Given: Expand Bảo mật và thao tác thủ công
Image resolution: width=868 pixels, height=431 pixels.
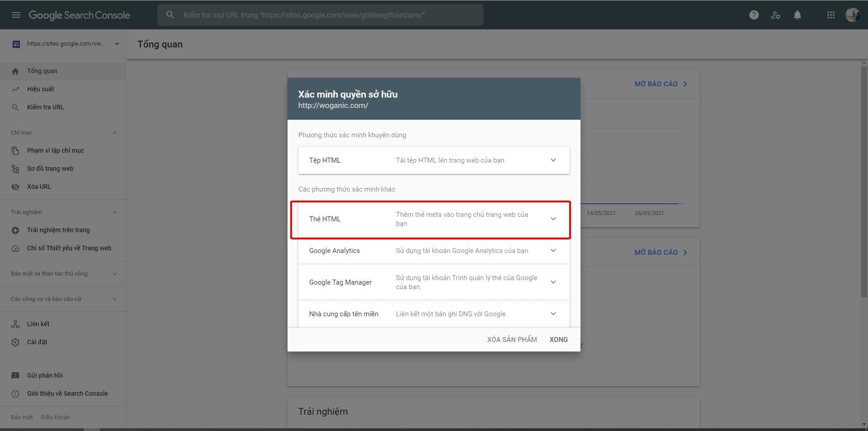Looking at the screenshot, I should click(115, 274).
